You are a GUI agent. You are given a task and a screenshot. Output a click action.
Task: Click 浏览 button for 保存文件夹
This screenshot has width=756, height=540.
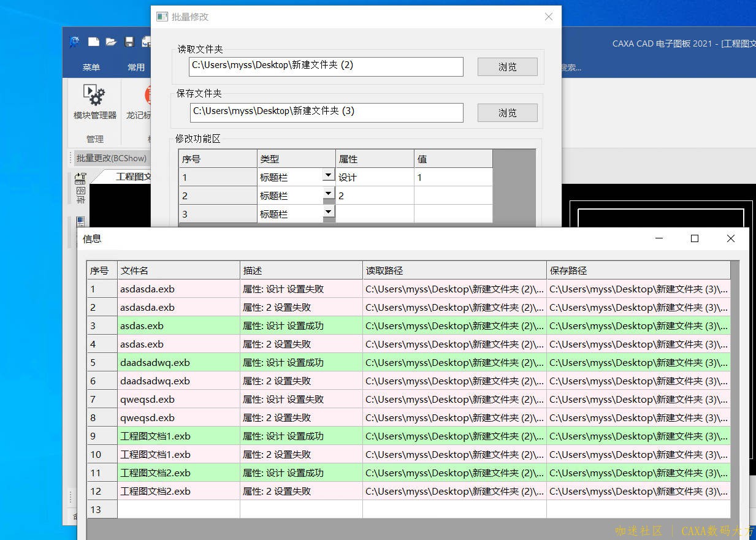coord(507,113)
